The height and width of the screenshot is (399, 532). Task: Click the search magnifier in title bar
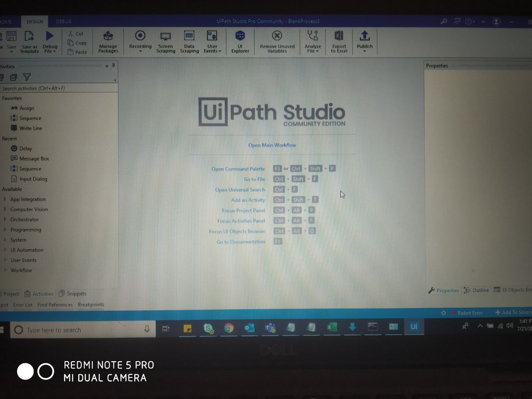444,21
